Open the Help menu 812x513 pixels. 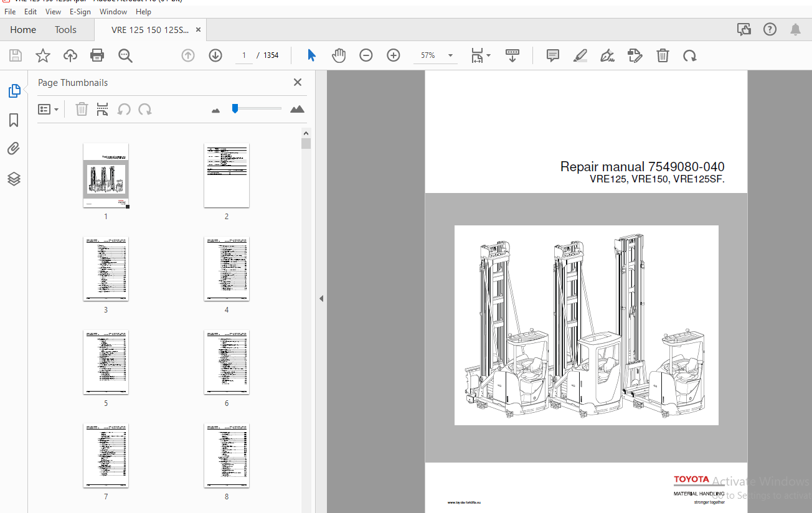(143, 12)
